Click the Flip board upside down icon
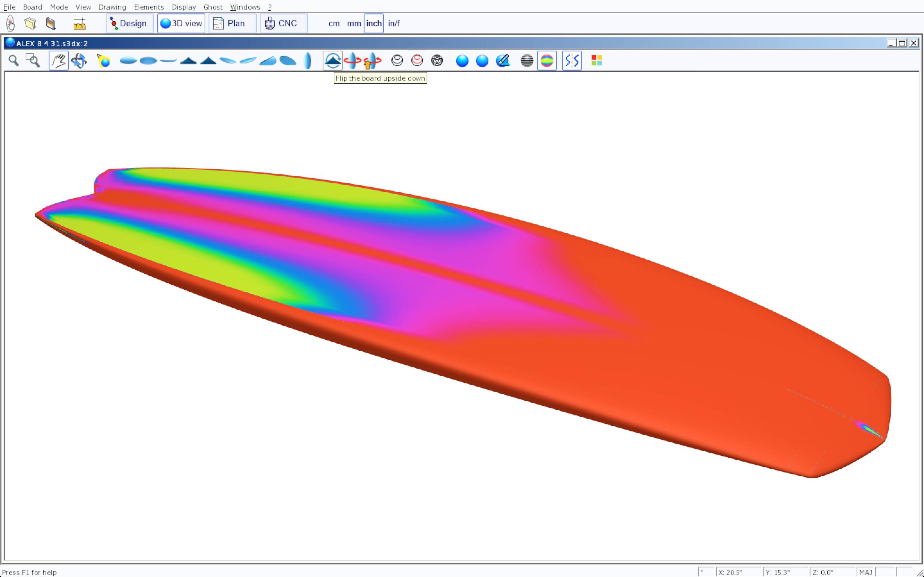Viewport: 924px width, 577px height. [332, 61]
